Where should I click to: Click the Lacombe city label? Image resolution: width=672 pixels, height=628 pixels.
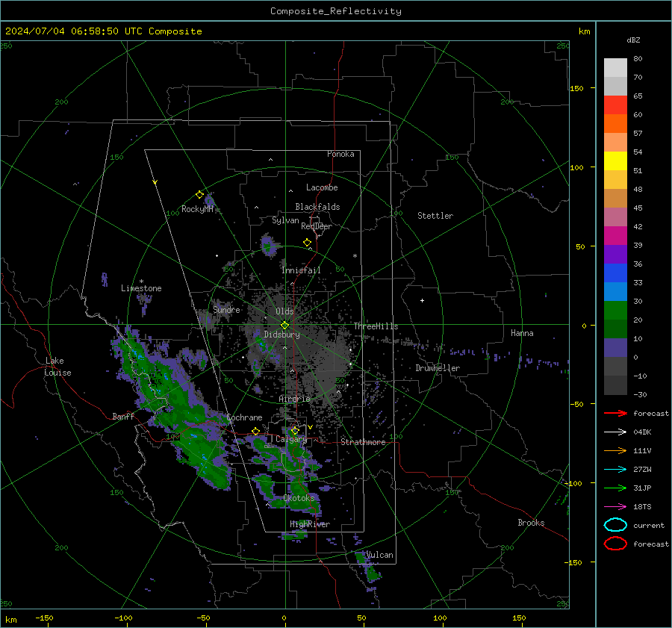coord(322,187)
